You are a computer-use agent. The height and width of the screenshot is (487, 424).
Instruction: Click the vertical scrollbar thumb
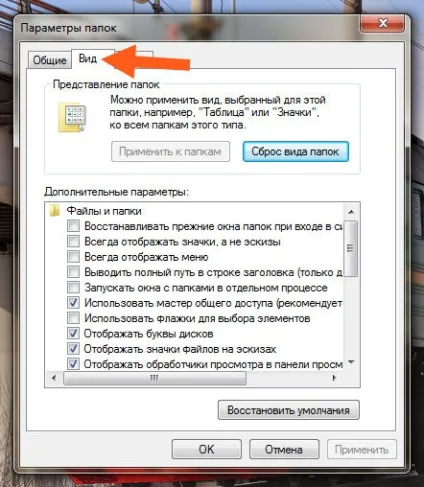[x=351, y=248]
